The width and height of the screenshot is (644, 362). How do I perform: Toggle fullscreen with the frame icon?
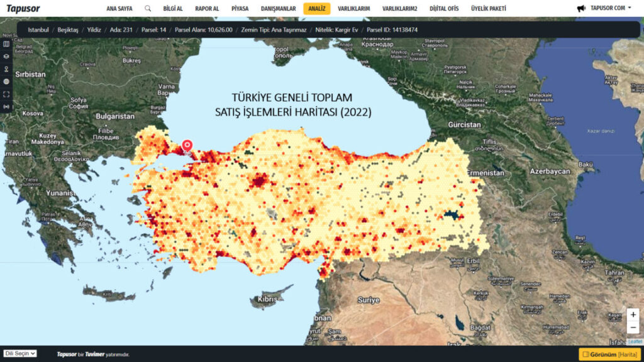point(6,94)
